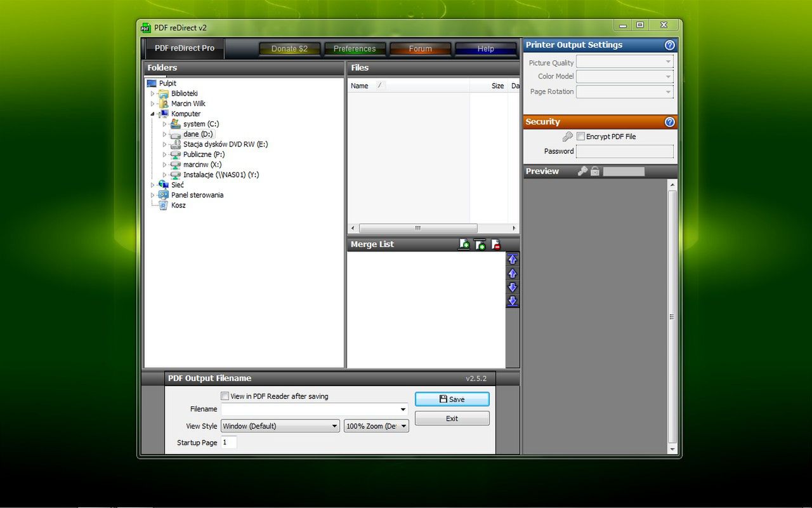The image size is (812, 508).
Task: Open the Picture Quality dropdown
Action: 624,62
